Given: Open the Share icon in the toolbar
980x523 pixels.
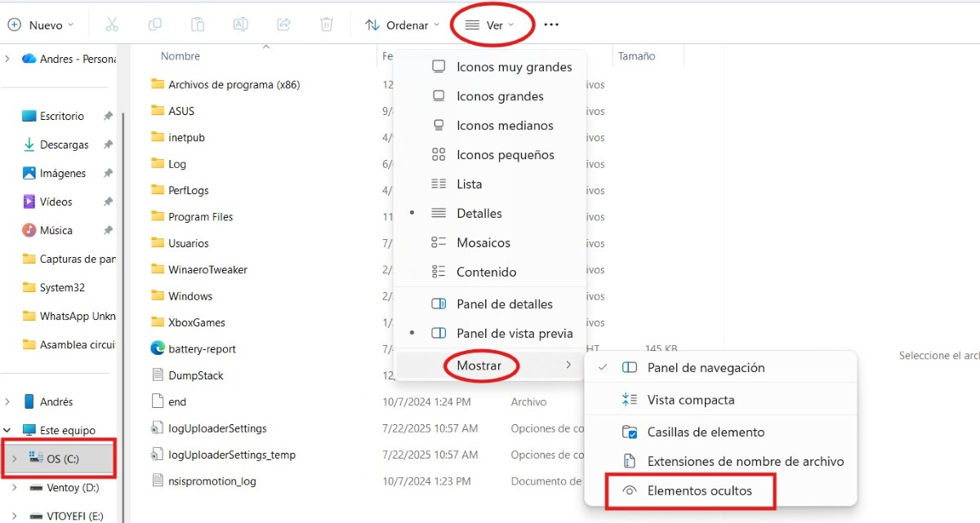Looking at the screenshot, I should click(x=283, y=24).
